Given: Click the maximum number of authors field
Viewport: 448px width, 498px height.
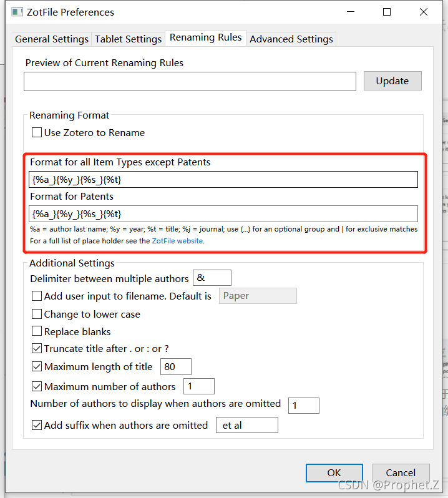Looking at the screenshot, I should [x=199, y=386].
